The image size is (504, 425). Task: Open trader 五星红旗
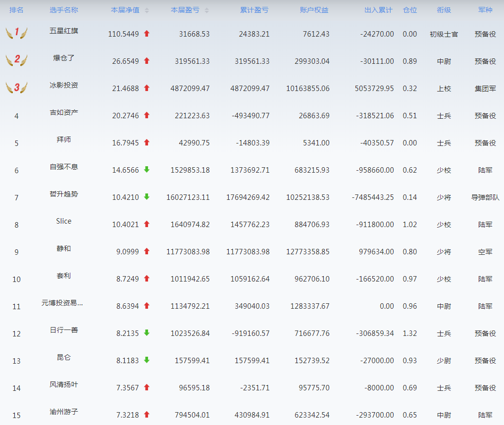[x=64, y=31]
